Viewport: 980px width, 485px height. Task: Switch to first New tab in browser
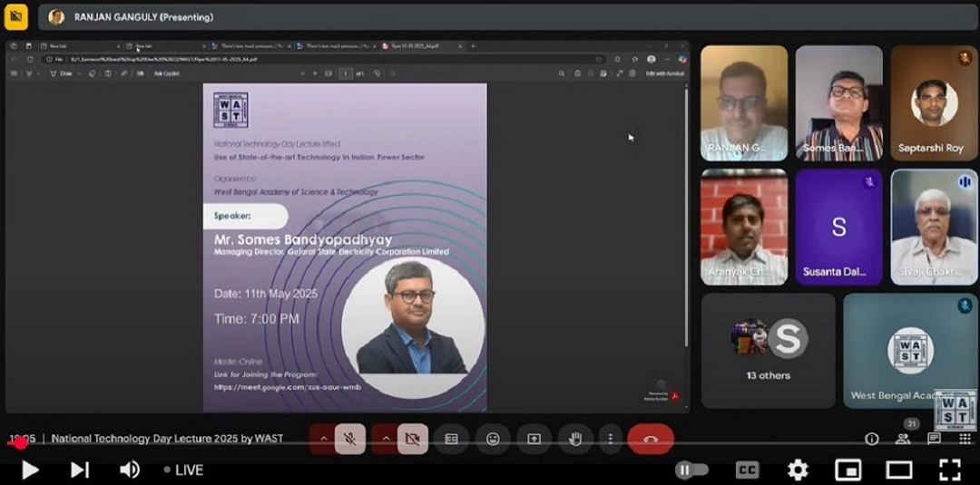coord(79,46)
